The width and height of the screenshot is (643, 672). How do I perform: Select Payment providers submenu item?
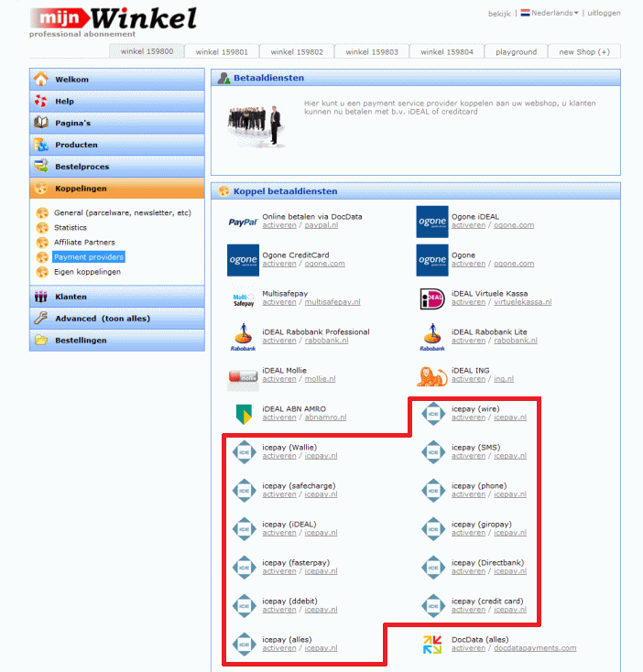click(x=89, y=256)
